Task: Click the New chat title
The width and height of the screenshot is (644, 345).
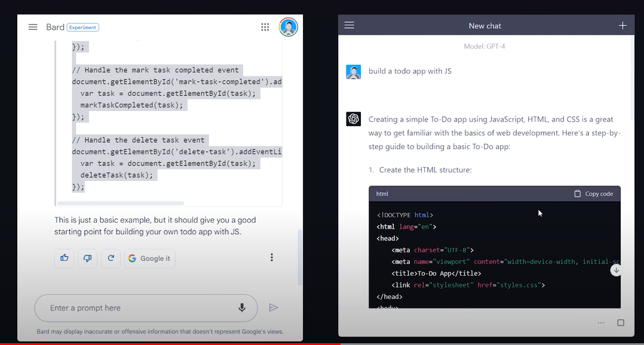Action: point(484,26)
